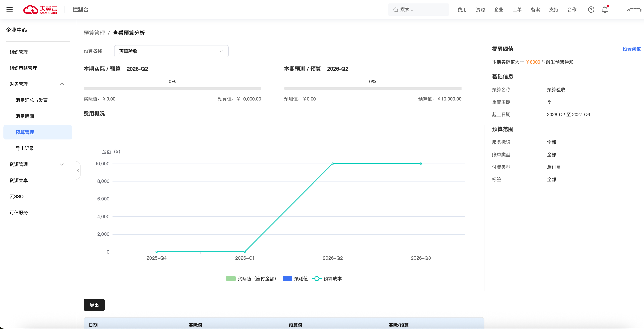
Task: Click the 2026-Q2 budget cost data point
Action: click(x=332, y=163)
